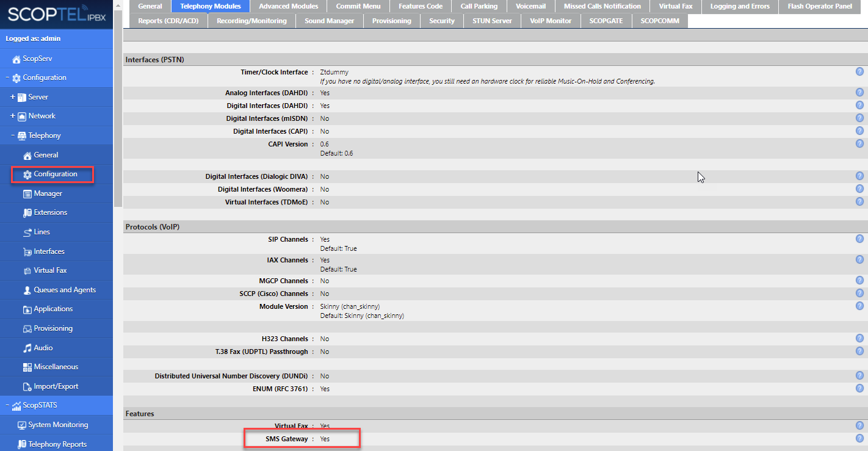Open help icon for Timer/Clock Interface
868x451 pixels.
point(859,72)
